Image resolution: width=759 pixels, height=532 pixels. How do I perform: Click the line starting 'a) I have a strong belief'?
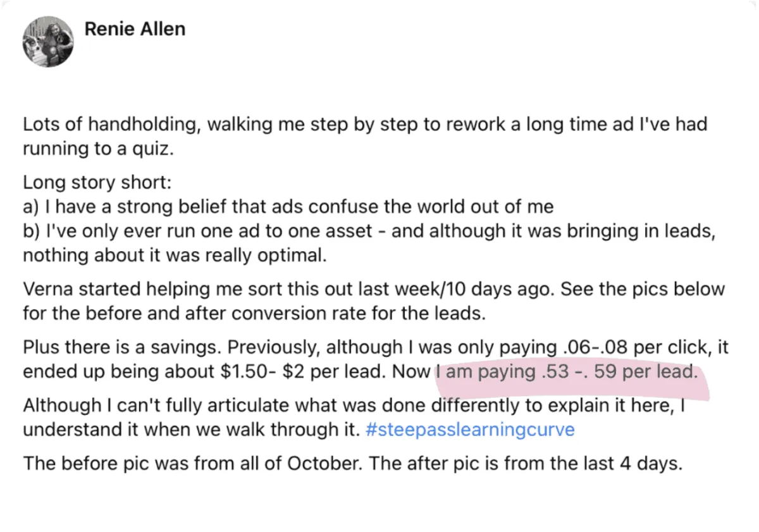288,206
